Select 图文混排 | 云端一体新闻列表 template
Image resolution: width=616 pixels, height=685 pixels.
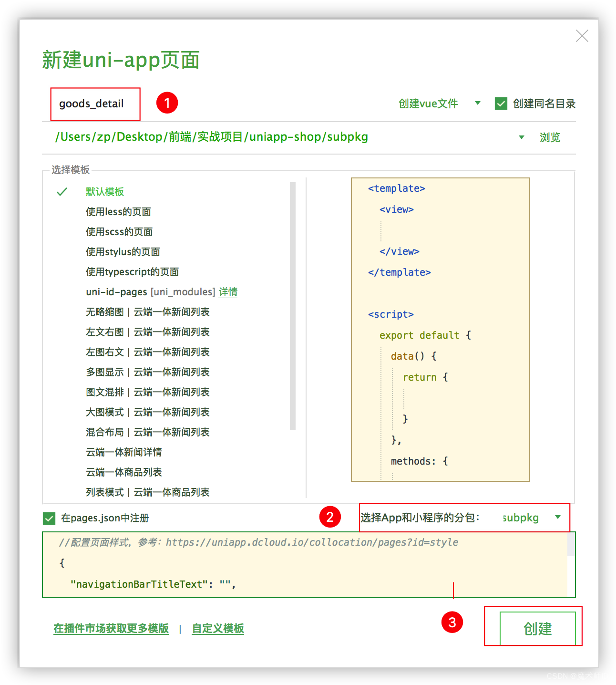click(148, 392)
